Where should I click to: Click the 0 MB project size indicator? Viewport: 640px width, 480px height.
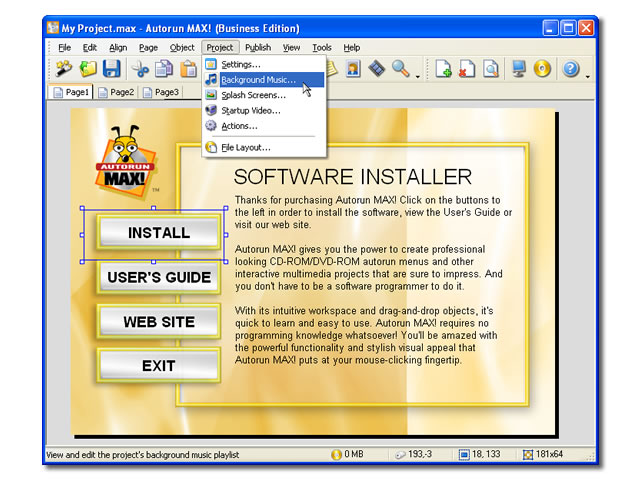(x=348, y=454)
